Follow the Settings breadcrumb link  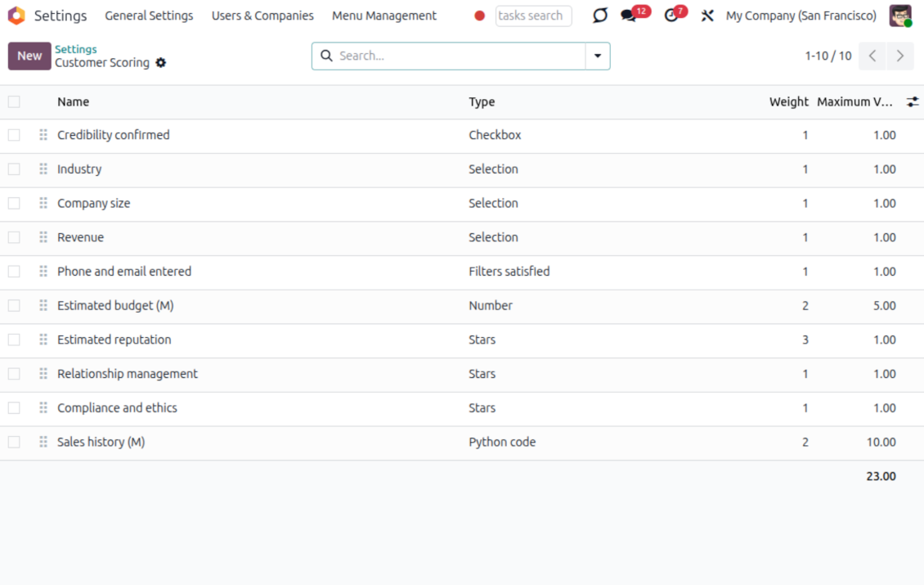pos(76,49)
